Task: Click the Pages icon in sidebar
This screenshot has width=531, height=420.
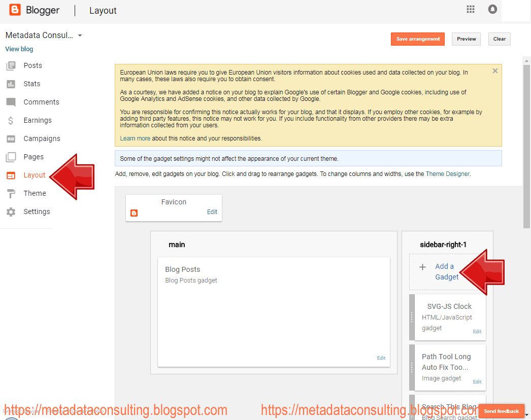Action: tap(11, 157)
